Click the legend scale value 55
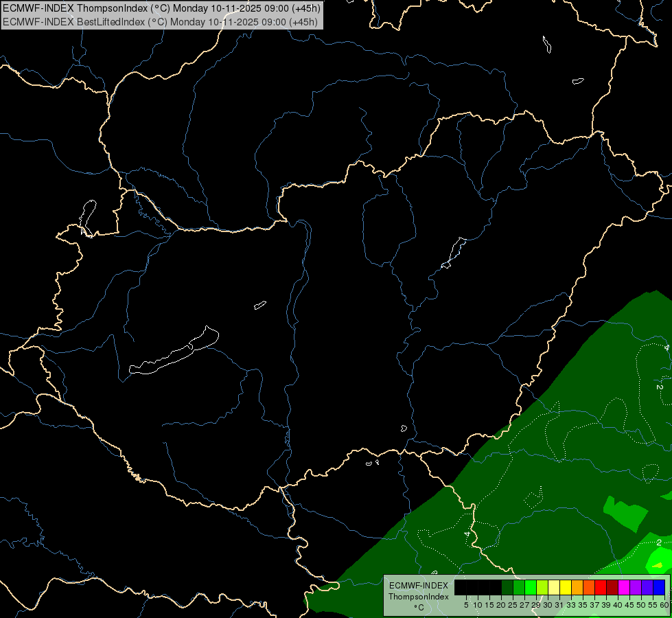Image resolution: width=672 pixels, height=618 pixels. point(653,605)
